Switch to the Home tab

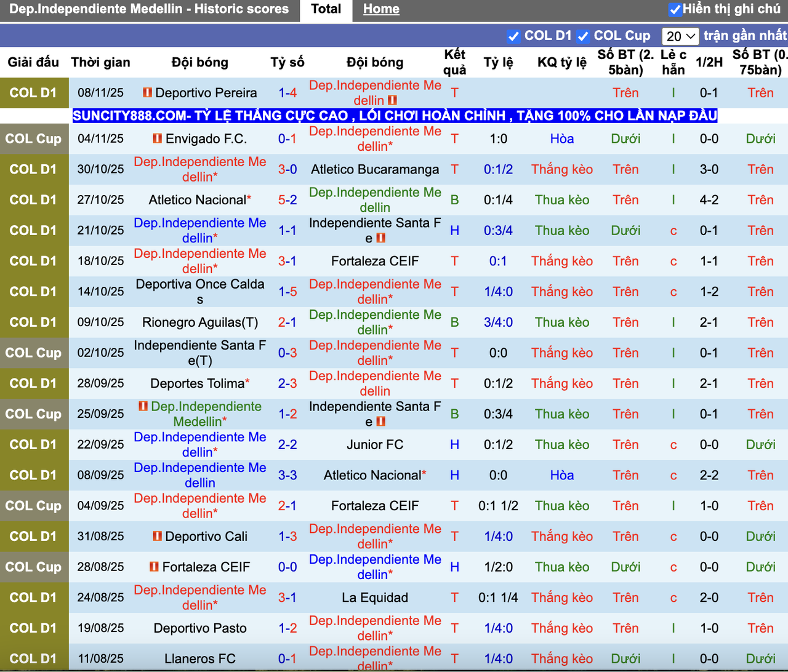point(381,9)
